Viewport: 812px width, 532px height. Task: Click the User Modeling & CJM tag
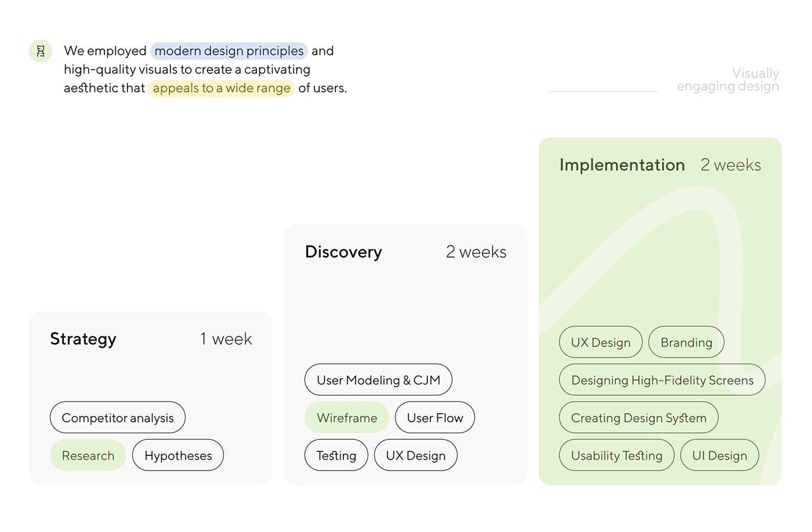click(x=378, y=380)
